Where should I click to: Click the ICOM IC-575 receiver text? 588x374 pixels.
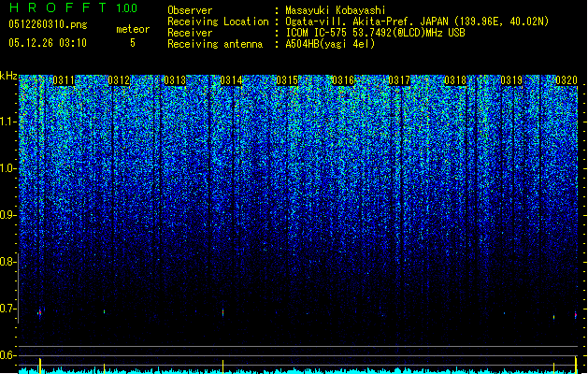tap(375, 33)
